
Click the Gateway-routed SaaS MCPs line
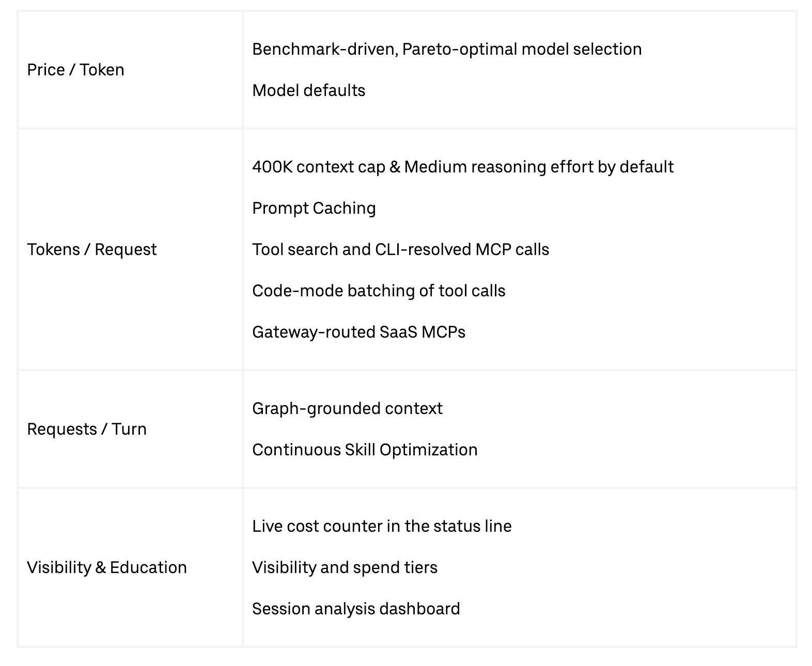[358, 332]
